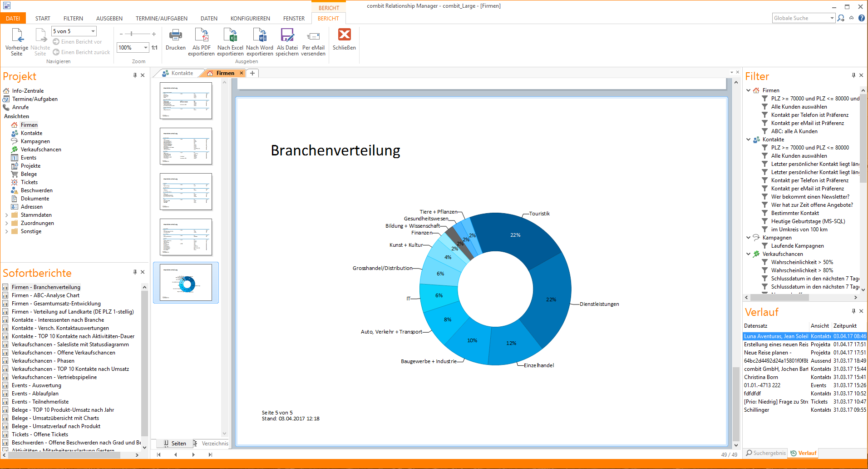Select the first page thumbnail
The image size is (868, 469).
pos(186,100)
